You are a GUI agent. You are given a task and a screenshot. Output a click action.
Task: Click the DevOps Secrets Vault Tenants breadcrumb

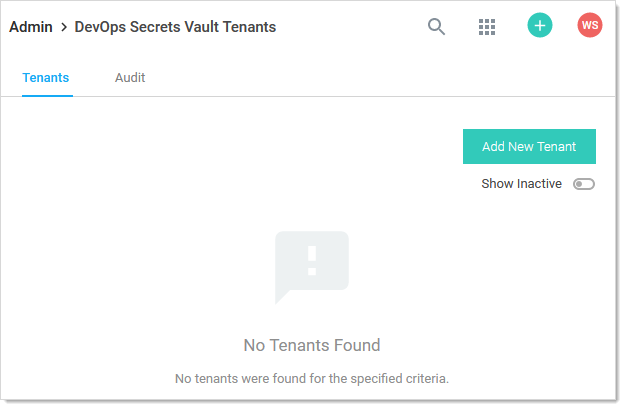point(175,27)
